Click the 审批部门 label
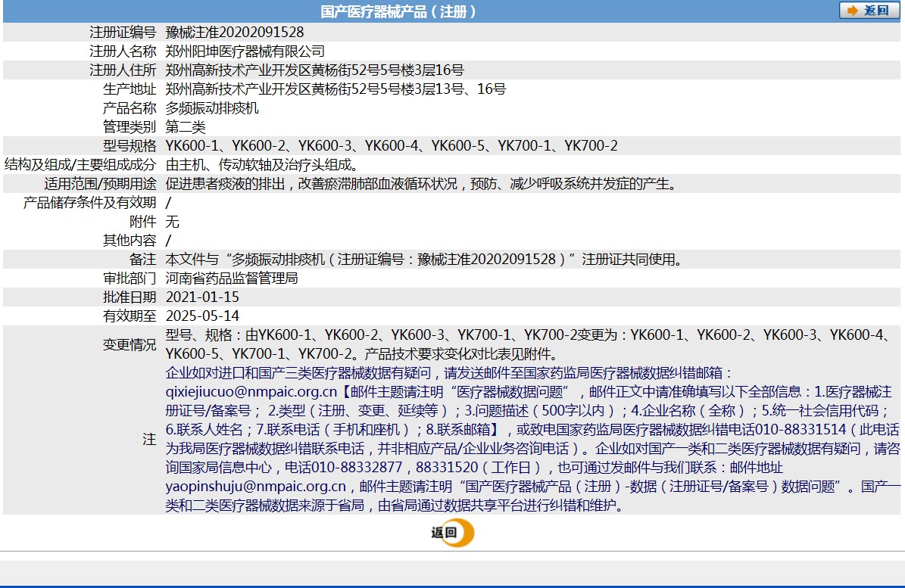905x588 pixels. 130,278
